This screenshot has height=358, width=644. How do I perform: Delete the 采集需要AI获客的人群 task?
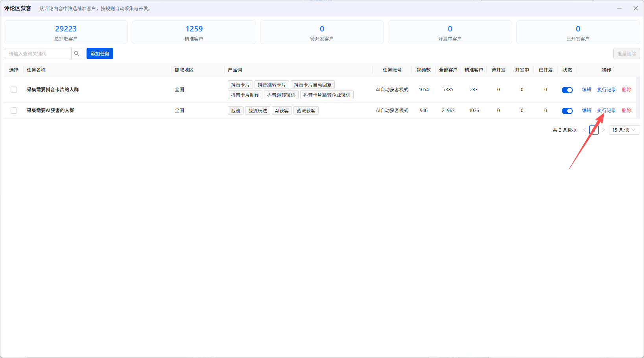point(627,111)
